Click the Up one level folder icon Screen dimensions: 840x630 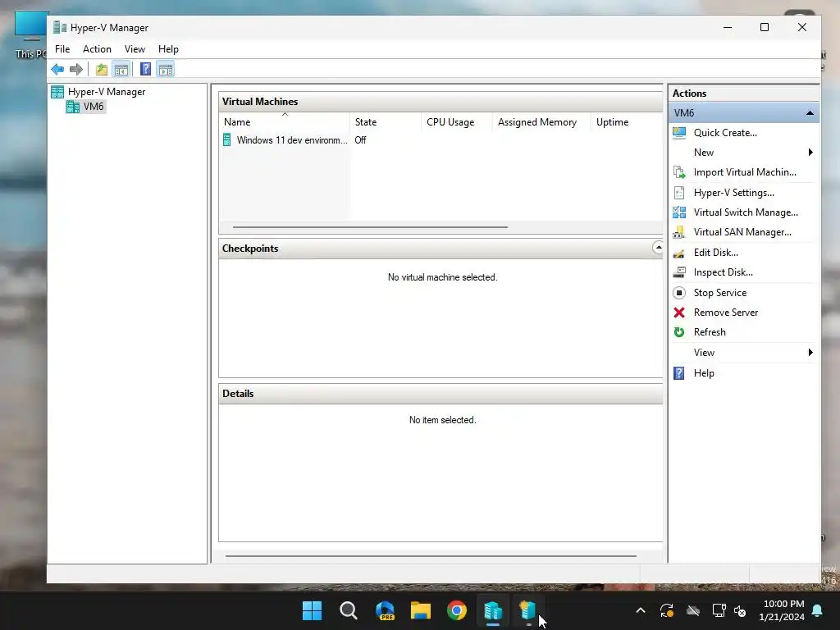click(101, 69)
